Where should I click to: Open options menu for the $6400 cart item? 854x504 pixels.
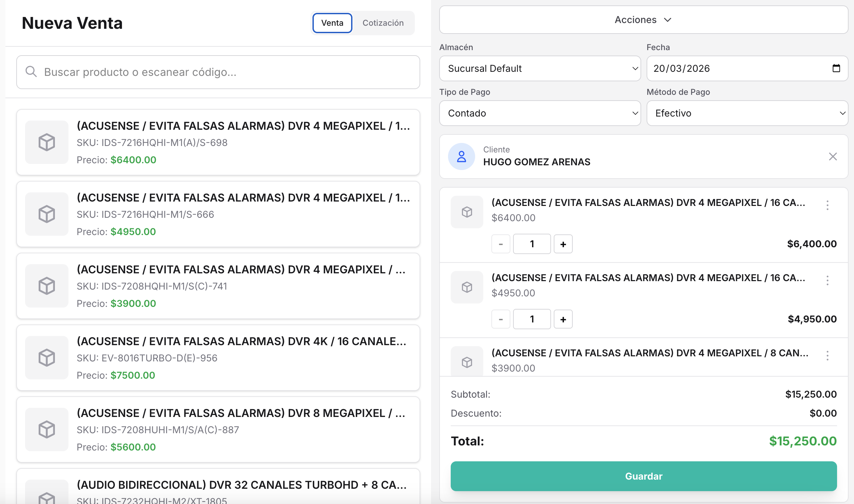coord(828,205)
